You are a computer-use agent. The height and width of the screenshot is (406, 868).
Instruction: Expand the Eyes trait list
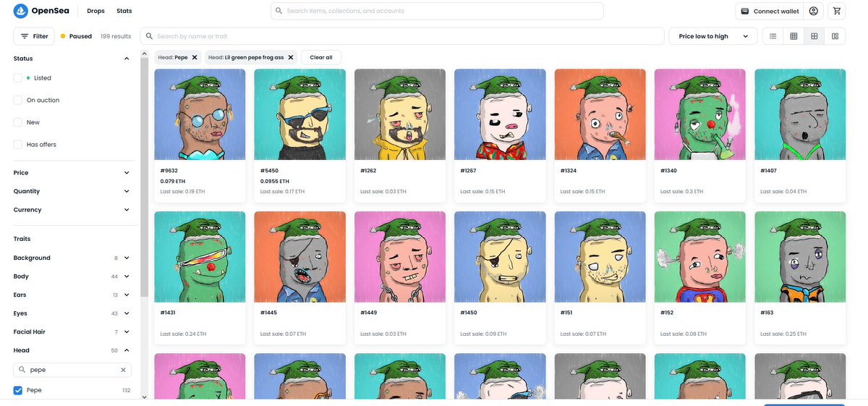[x=127, y=313]
